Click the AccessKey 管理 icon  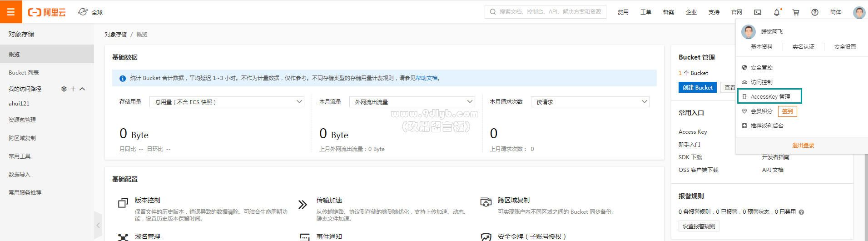coord(744,97)
